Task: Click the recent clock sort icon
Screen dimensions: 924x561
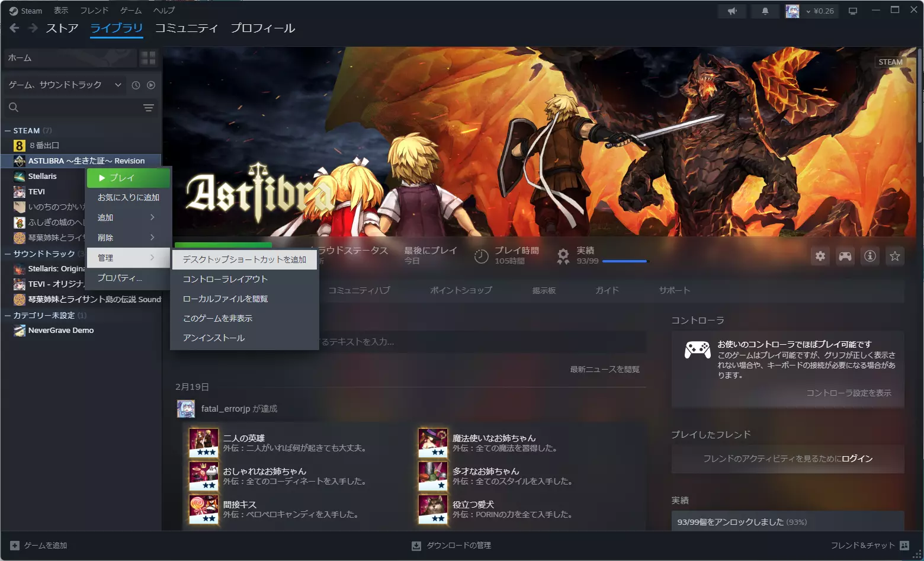Action: (136, 85)
